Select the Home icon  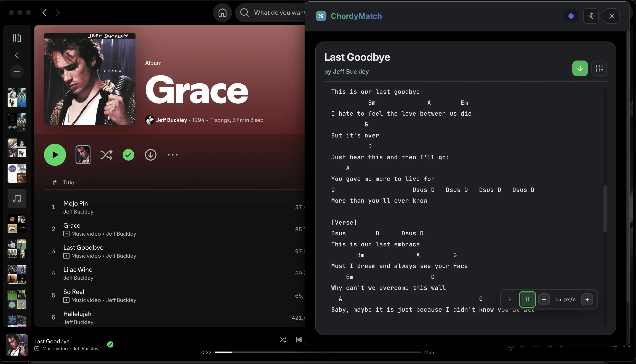(x=222, y=13)
